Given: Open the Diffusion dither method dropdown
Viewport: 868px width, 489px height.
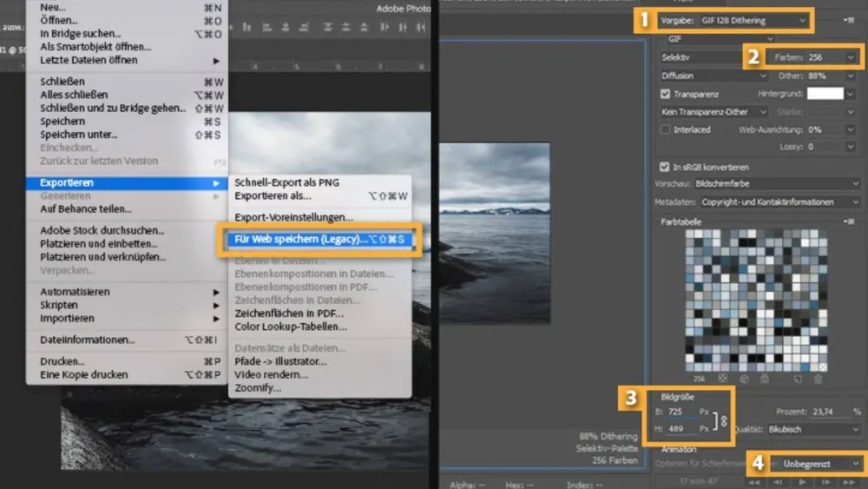Looking at the screenshot, I should tap(713, 76).
